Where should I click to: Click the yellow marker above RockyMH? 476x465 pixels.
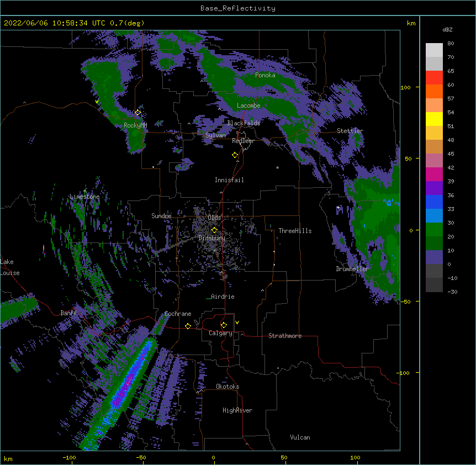(x=138, y=112)
